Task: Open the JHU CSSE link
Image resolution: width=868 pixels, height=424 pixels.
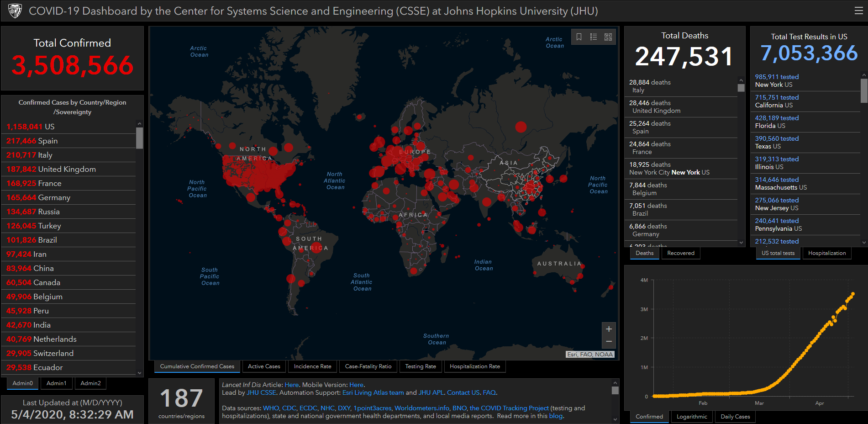Action: [261, 392]
